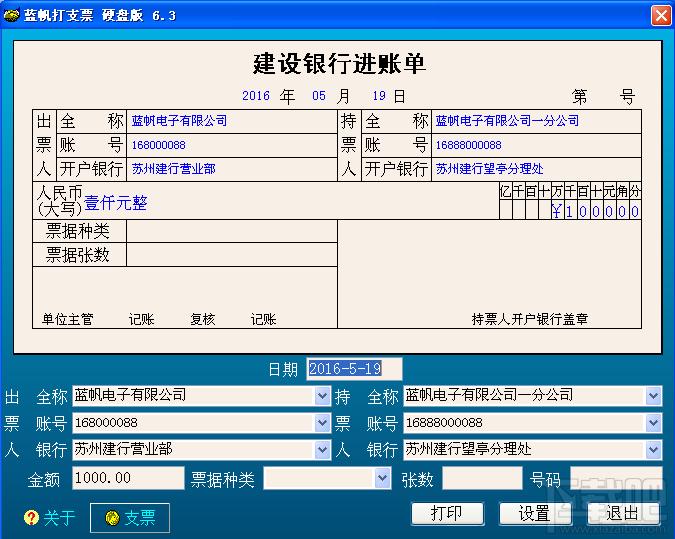675x539 pixels.
Task: Click the ¥ symbol in the amount grid
Action: tap(557, 211)
